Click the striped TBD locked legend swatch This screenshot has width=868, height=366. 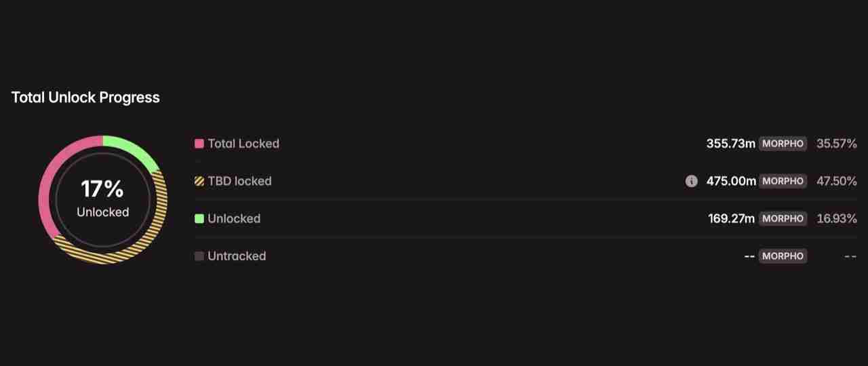(199, 181)
